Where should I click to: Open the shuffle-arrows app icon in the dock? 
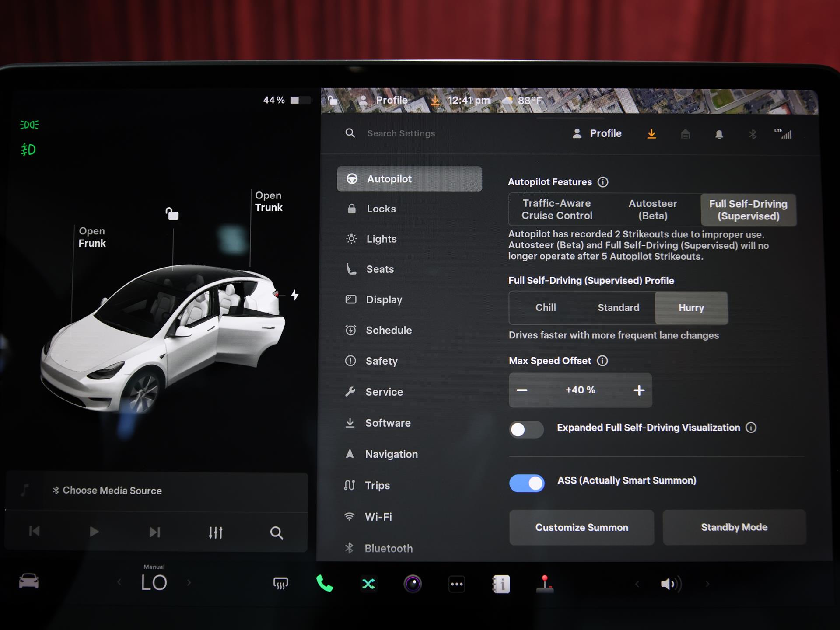368,584
